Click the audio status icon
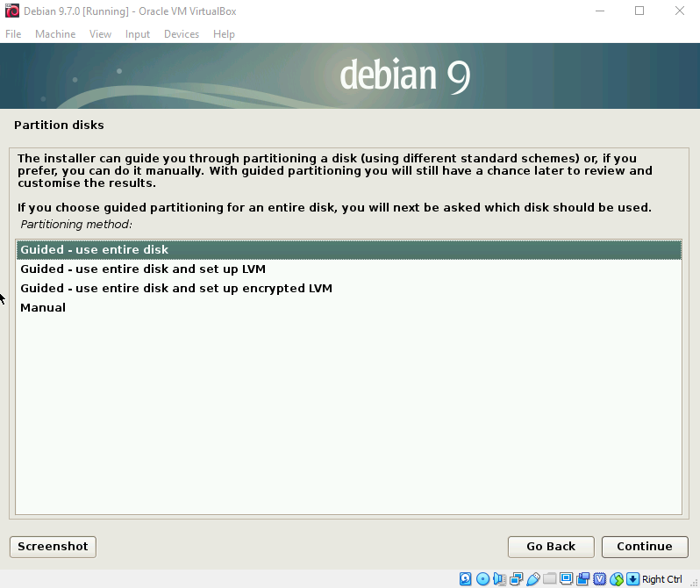Image resolution: width=700 pixels, height=588 pixels. 499,579
